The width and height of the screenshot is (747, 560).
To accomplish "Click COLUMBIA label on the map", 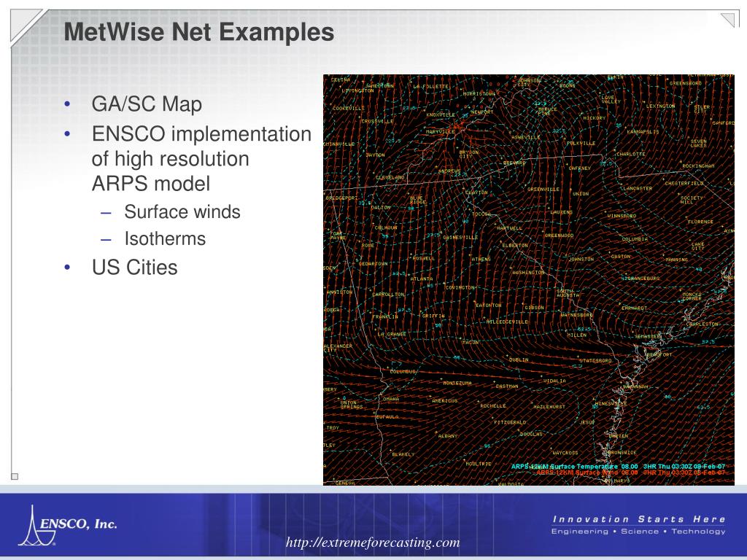I will click(x=635, y=239).
